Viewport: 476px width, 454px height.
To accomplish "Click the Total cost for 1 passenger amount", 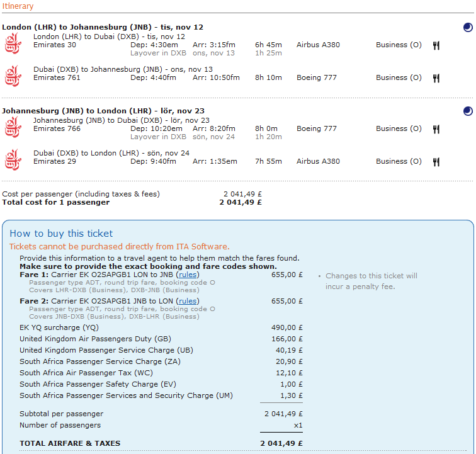I will [241, 203].
